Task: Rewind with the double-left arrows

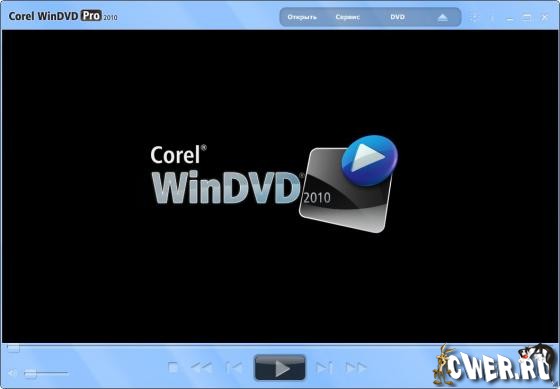Action: pyautogui.click(x=202, y=367)
